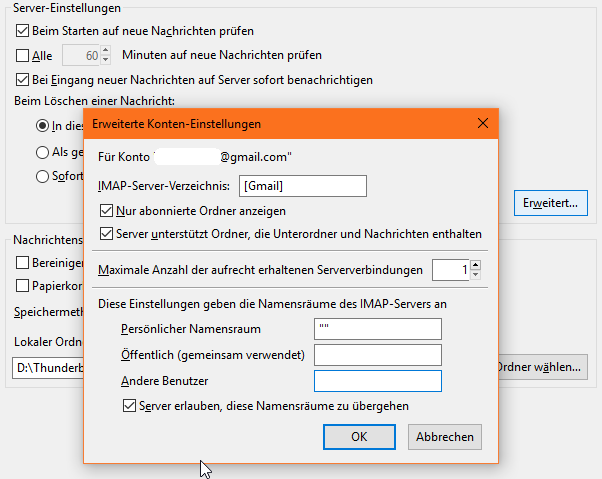Decrease minutes interval with the spinner down arrow

click(106, 60)
